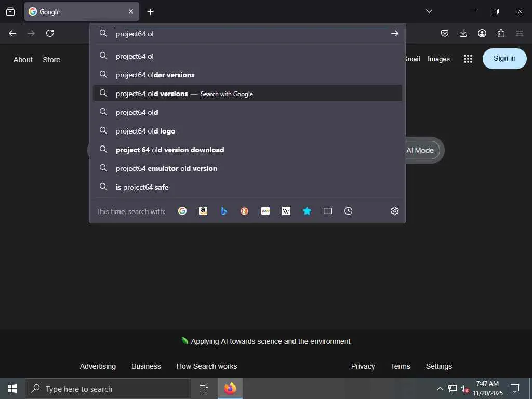
Task: Show hidden system tray icons
Action: tap(440, 389)
